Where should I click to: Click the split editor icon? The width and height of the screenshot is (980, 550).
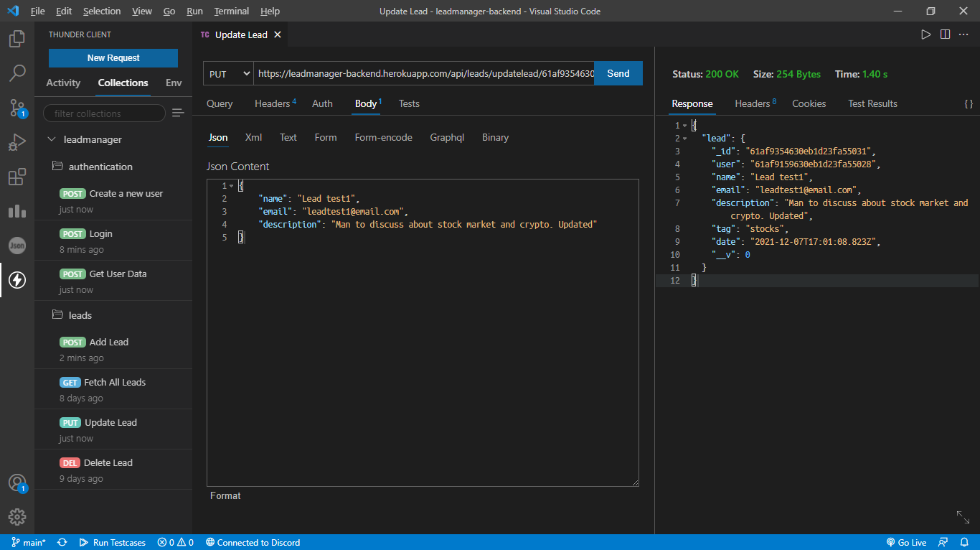tap(945, 34)
